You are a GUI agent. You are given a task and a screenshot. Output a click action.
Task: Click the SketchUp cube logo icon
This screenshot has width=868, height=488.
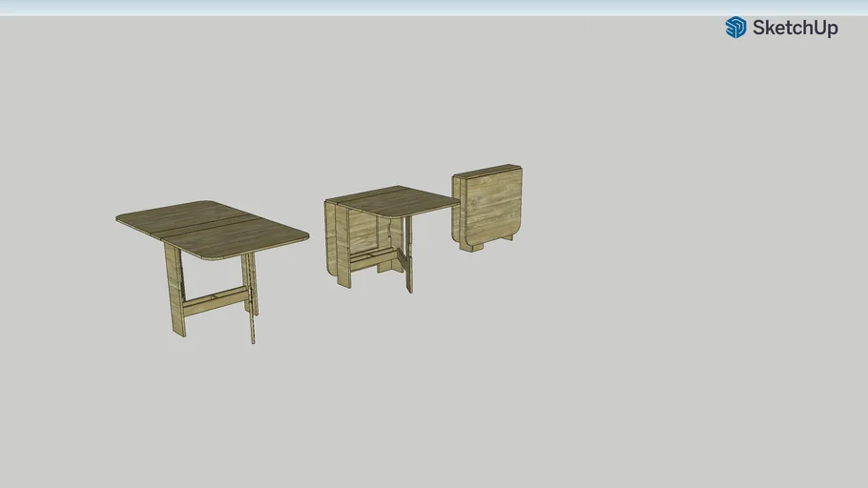coord(735,28)
